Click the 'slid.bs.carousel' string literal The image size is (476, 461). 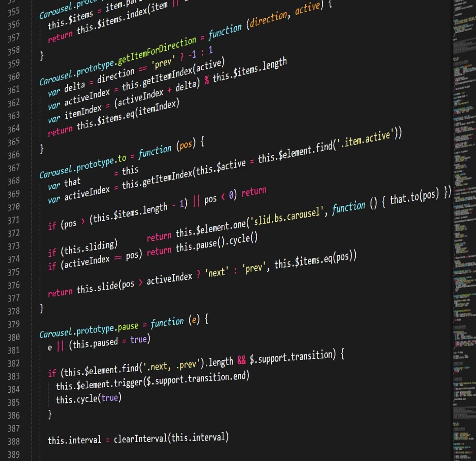point(287,217)
